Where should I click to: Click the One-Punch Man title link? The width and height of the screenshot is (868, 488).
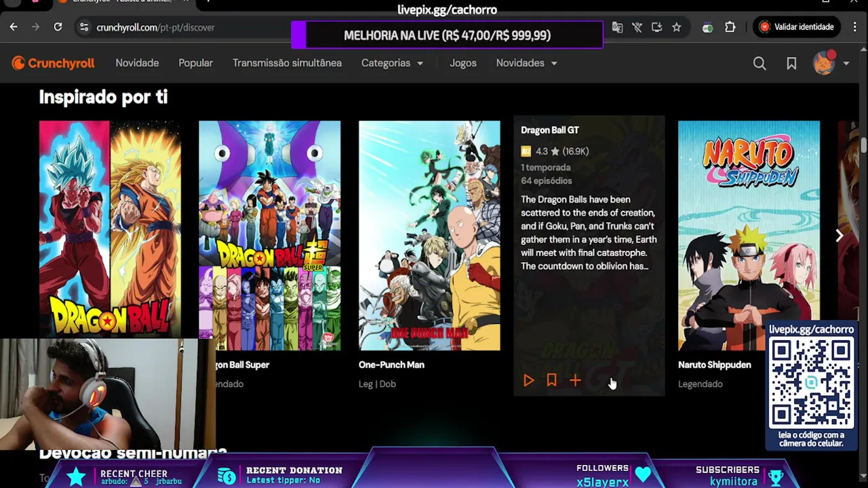pyautogui.click(x=391, y=365)
